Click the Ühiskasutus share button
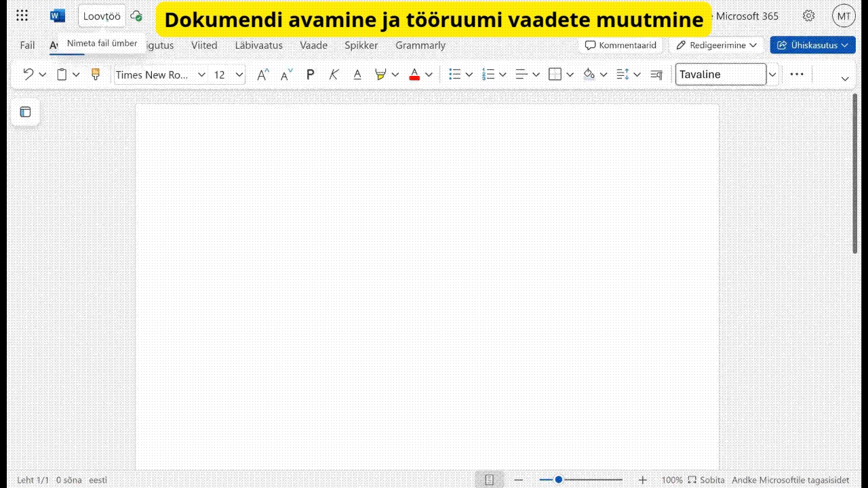Screen dimensions: 868x488 812,45
